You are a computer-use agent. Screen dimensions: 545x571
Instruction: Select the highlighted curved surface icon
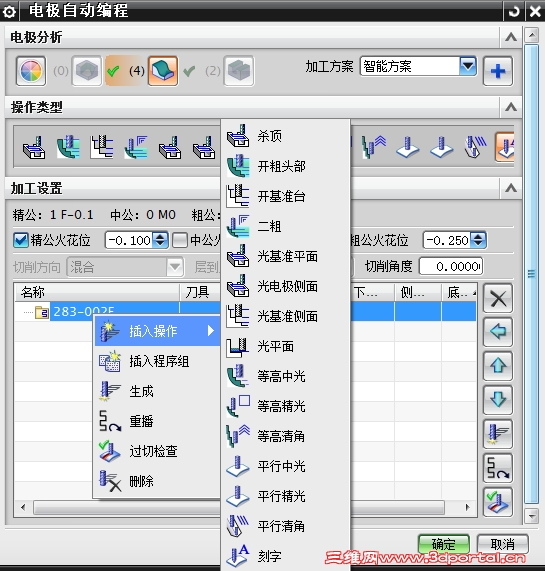(163, 71)
